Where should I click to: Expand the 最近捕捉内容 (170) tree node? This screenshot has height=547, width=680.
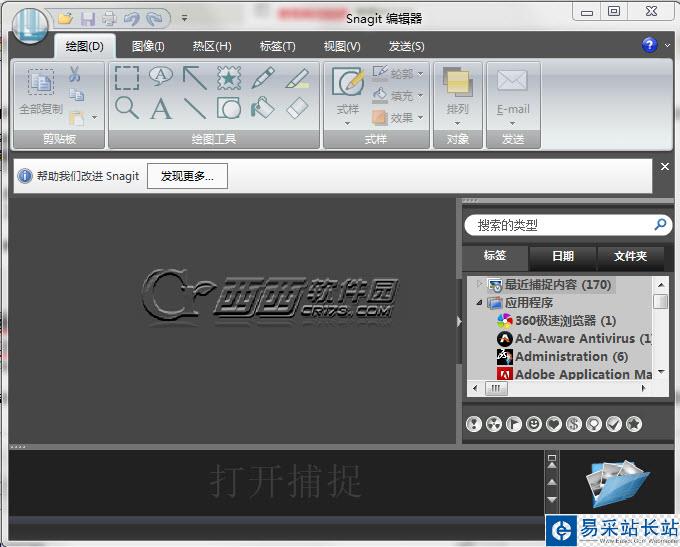click(x=479, y=284)
